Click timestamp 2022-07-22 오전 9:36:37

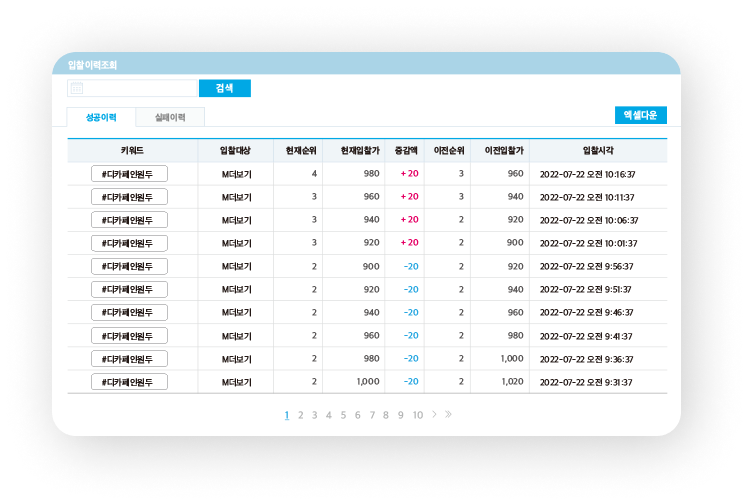tap(587, 359)
